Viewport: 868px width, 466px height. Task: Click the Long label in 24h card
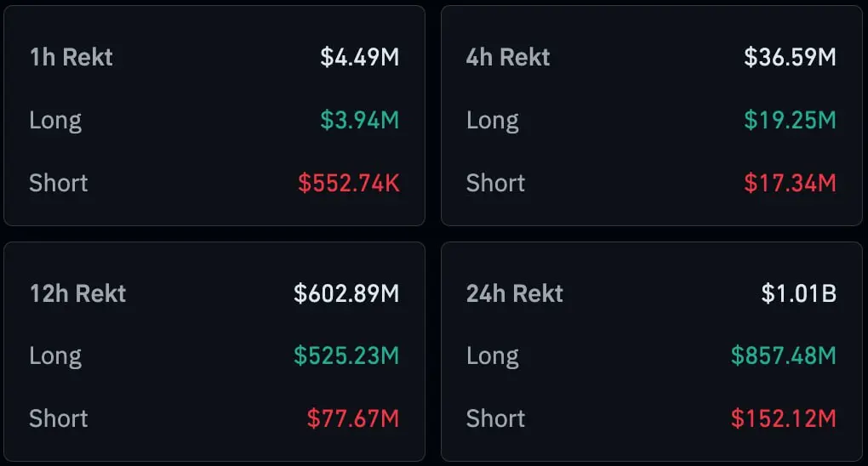pyautogui.click(x=493, y=357)
